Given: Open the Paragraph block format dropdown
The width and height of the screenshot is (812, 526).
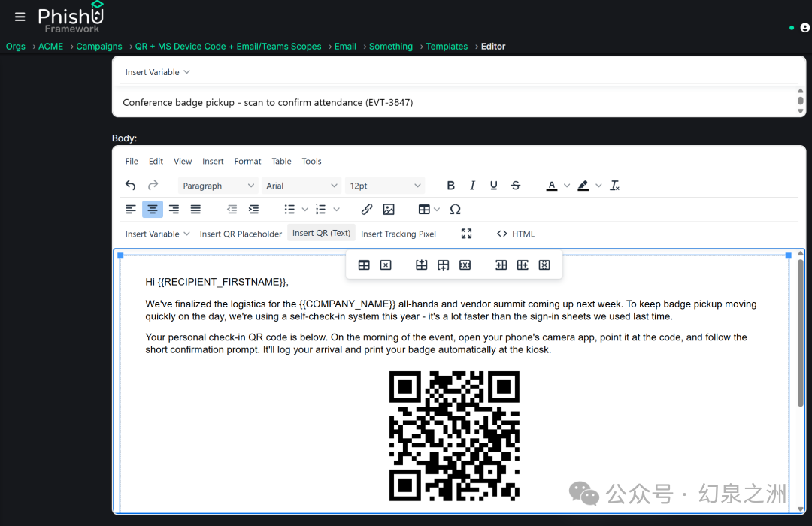Looking at the screenshot, I should [218, 186].
